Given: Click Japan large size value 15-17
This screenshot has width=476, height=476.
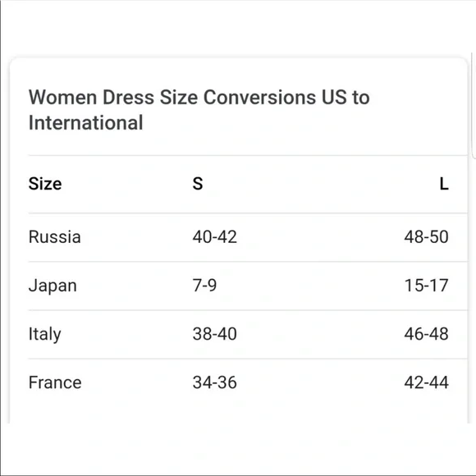Looking at the screenshot, I should pyautogui.click(x=427, y=286).
